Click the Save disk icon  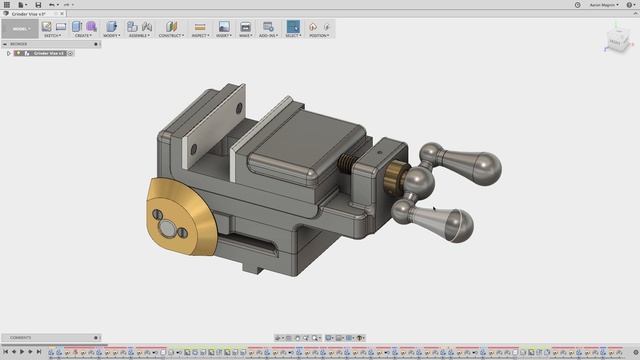38,5
